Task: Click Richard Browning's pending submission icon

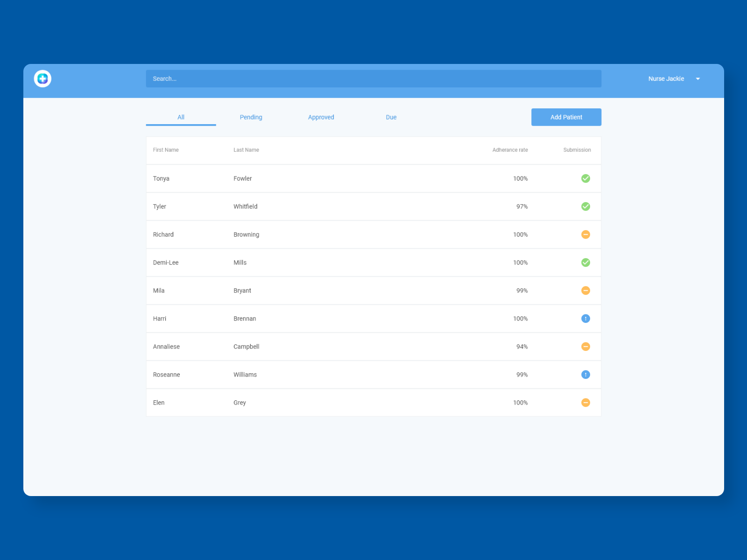Action: [x=585, y=234]
